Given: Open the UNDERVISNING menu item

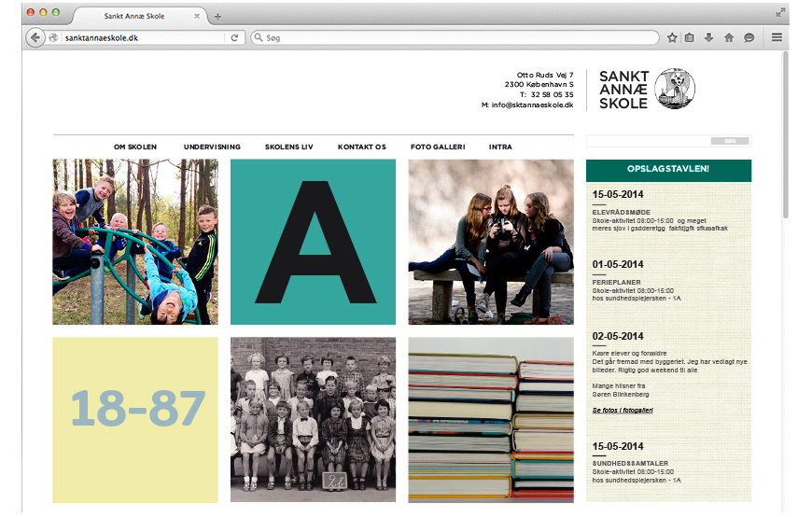Looking at the screenshot, I should tap(212, 147).
